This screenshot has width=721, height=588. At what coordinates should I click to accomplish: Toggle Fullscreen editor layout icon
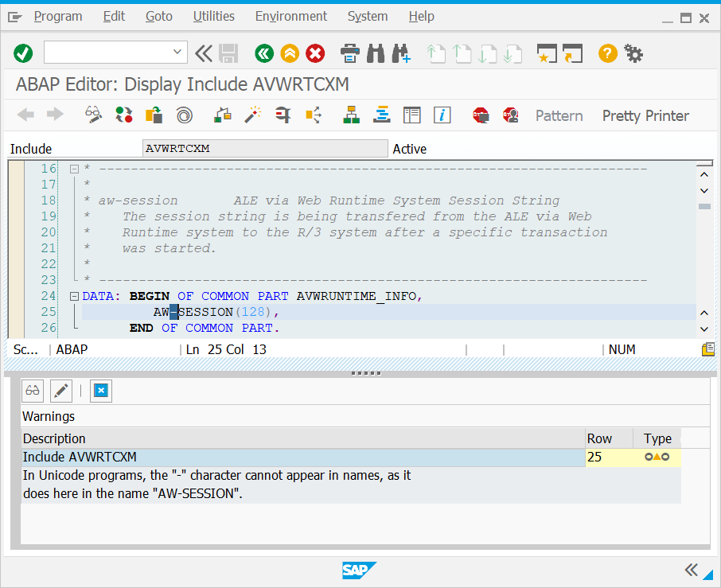412,115
